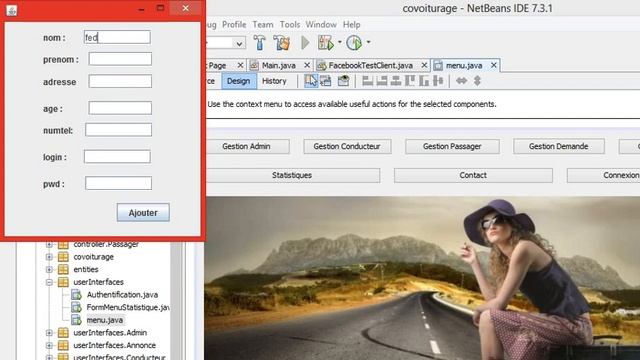Focus the numtel text field

(118, 130)
